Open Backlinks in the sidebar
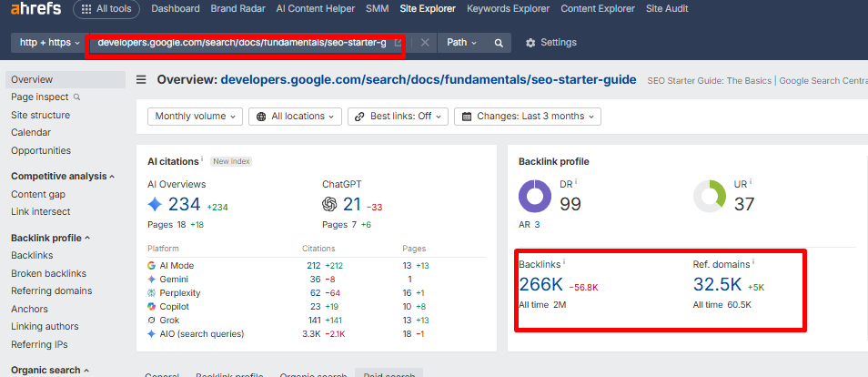 [32, 256]
